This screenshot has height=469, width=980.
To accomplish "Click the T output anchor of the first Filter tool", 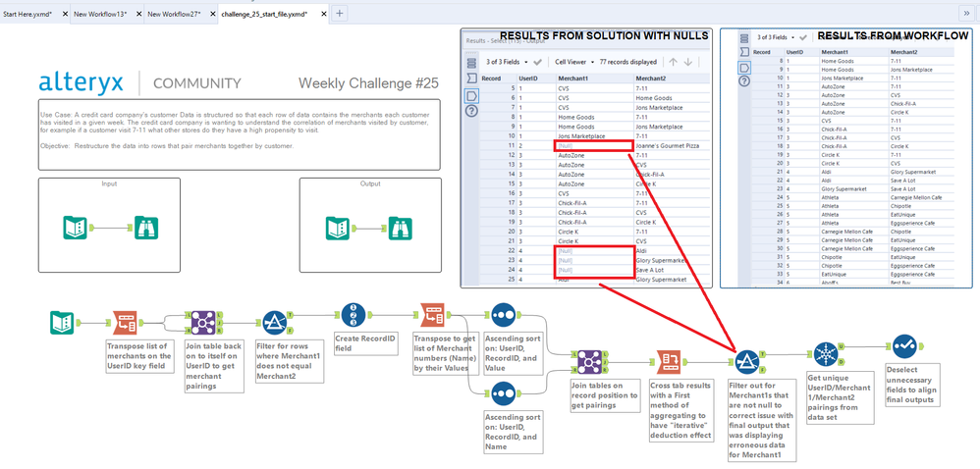I will coord(291,316).
